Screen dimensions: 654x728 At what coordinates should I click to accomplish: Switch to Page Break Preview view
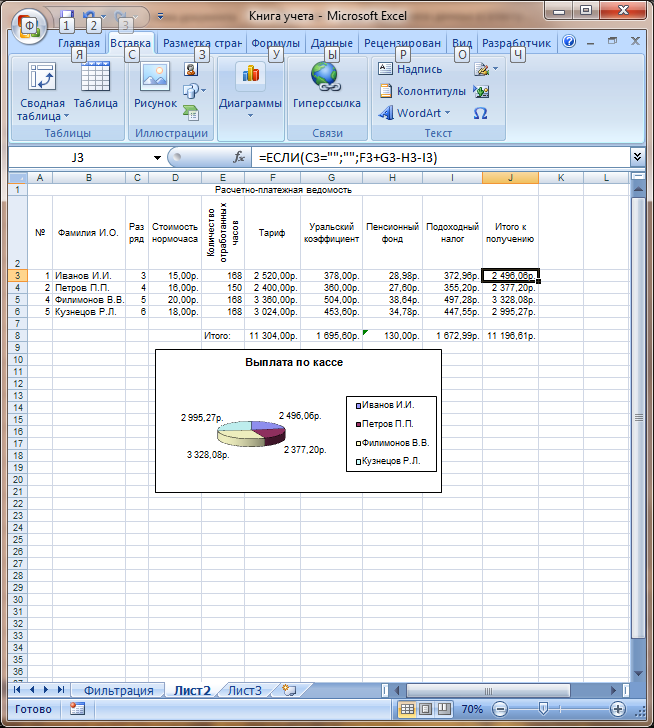pos(444,709)
